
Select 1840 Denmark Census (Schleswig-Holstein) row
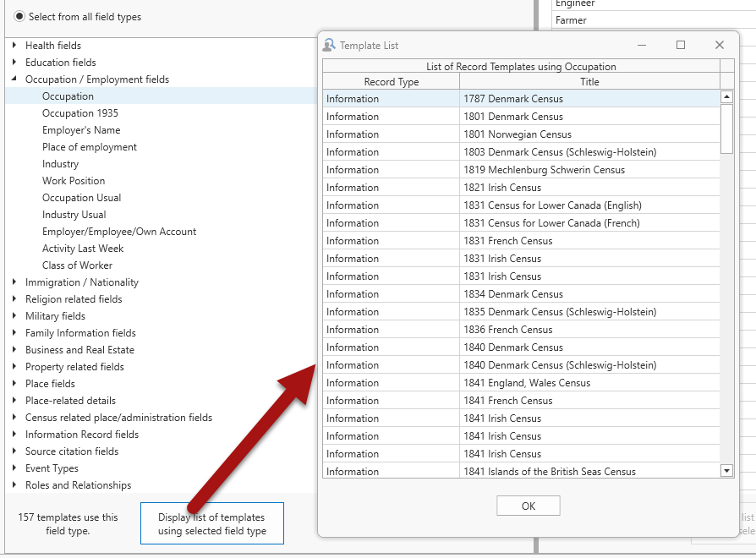[521, 365]
